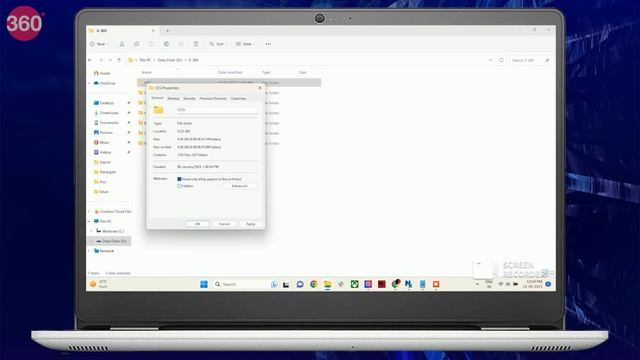Open the Windows Start menu

pos(204,284)
